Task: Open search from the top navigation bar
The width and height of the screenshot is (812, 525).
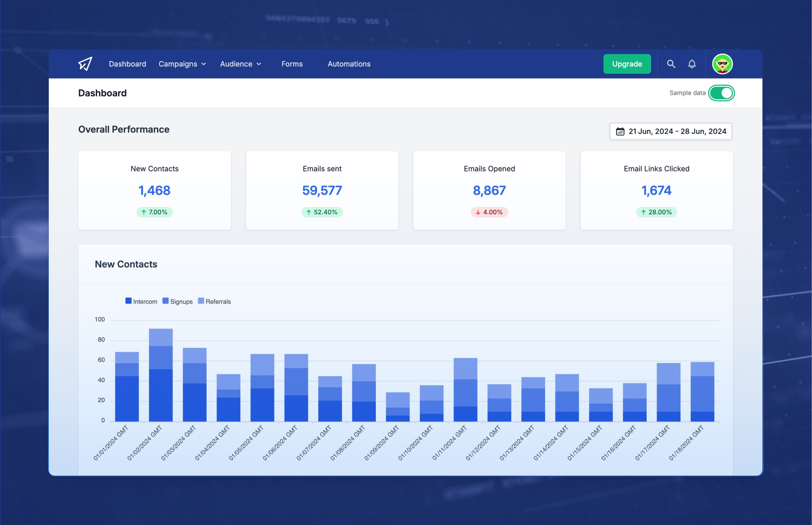Action: pos(671,64)
